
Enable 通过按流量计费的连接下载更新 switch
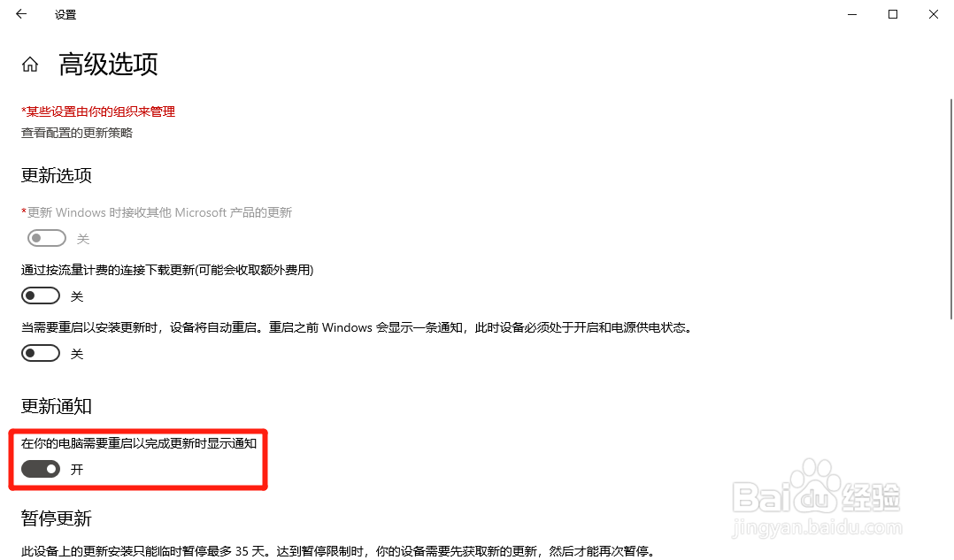[41, 296]
